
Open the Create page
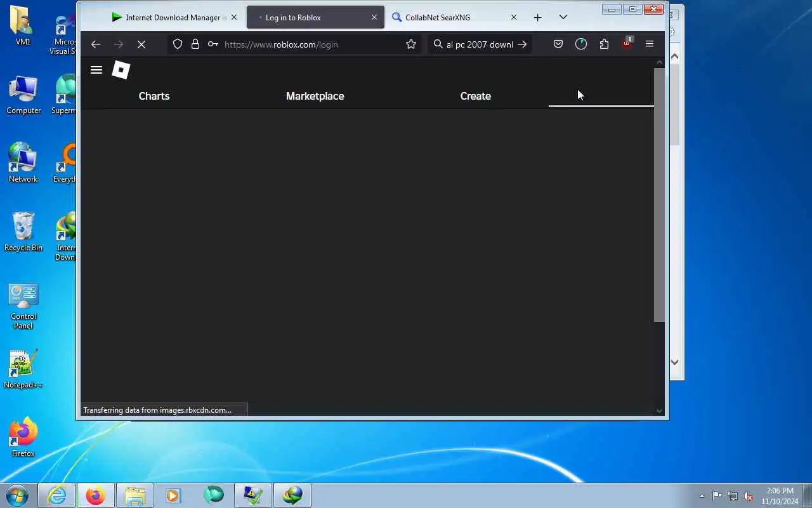476,96
